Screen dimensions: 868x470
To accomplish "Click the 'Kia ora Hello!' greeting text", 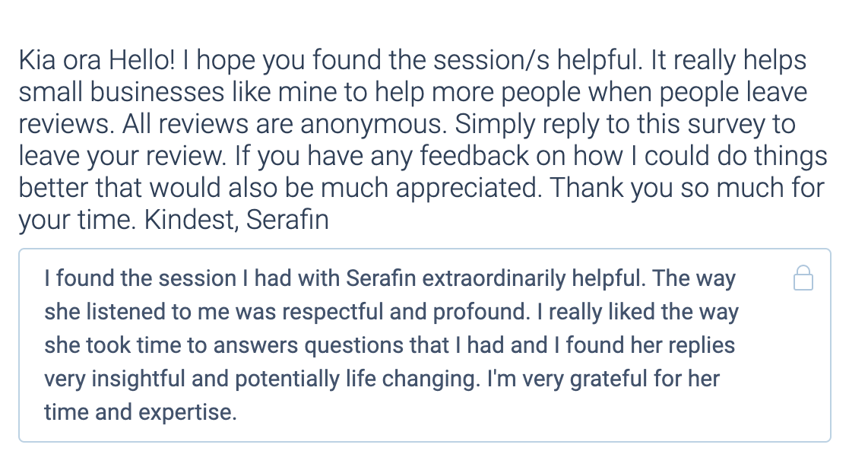I will point(97,60).
